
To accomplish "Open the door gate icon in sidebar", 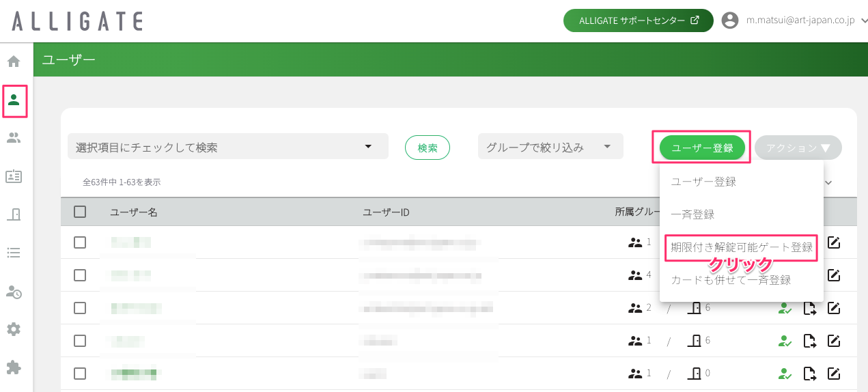I will coord(14,214).
